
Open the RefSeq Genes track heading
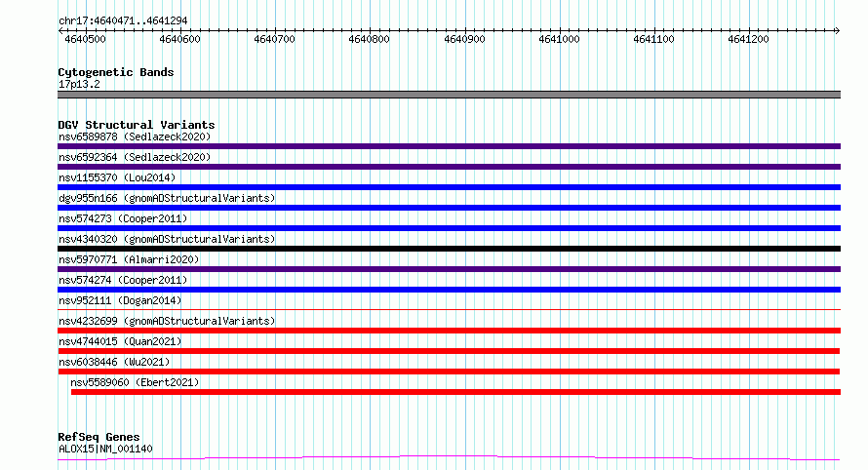point(99,437)
